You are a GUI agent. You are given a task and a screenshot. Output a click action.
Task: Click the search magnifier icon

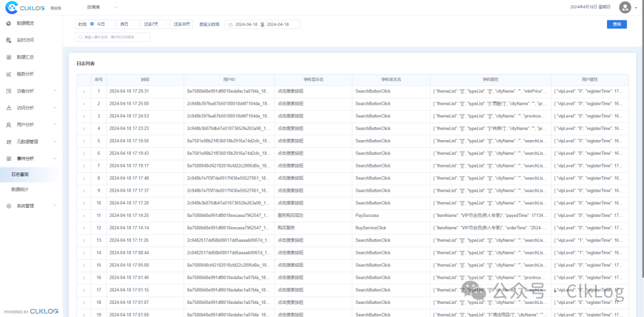click(x=80, y=37)
